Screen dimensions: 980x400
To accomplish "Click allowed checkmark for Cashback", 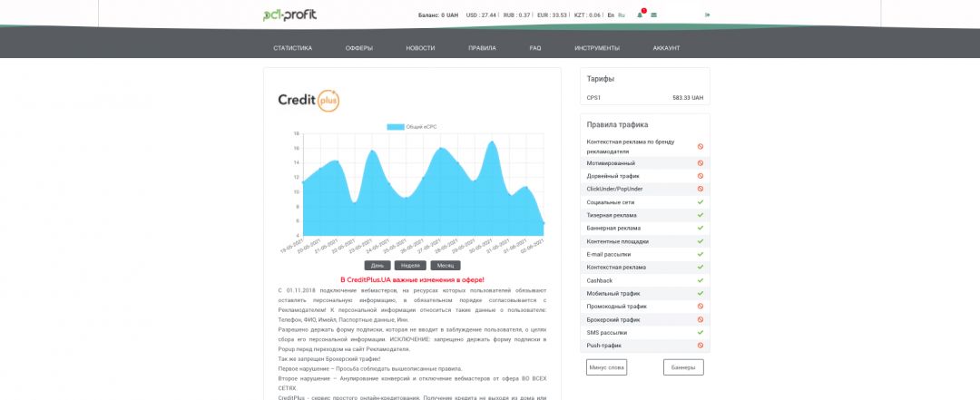I will pyautogui.click(x=700, y=280).
